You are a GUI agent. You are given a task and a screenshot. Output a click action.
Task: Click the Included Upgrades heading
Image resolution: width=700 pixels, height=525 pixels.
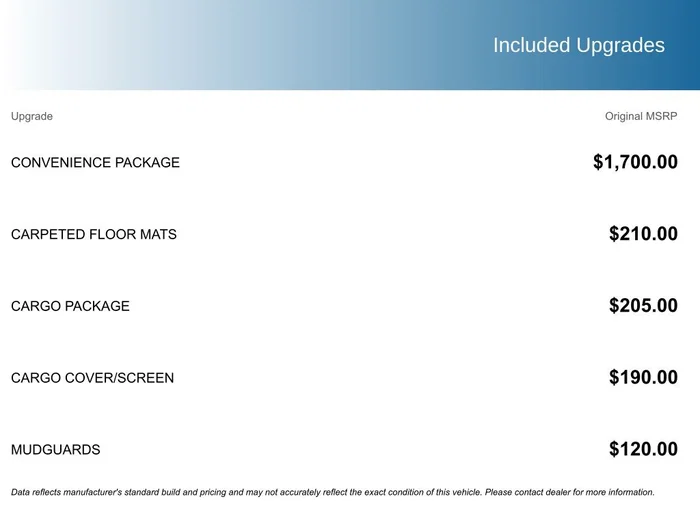tap(578, 45)
